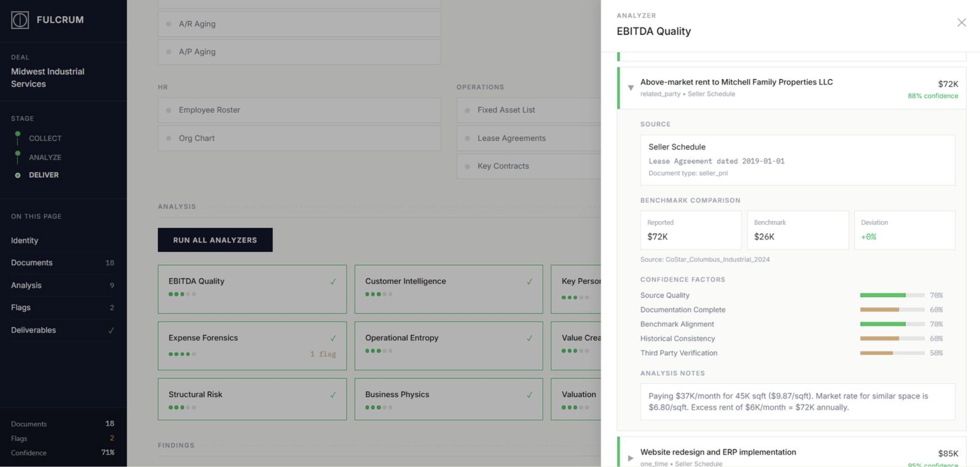Open the Key Person analyzer card
The height and width of the screenshot is (467, 980).
click(x=576, y=289)
